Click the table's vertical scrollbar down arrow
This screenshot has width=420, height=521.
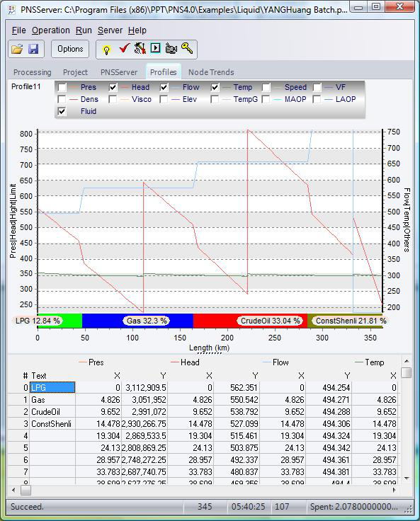pos(407,479)
